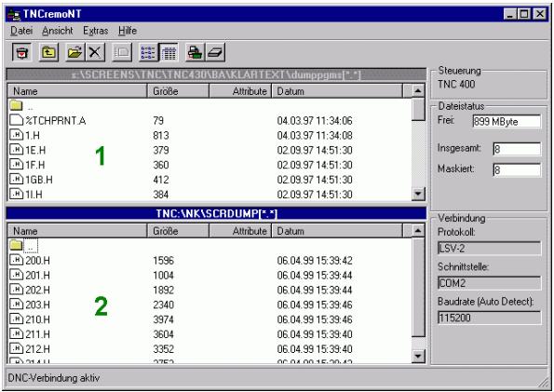Sort upper pane by Name column header

(77, 91)
